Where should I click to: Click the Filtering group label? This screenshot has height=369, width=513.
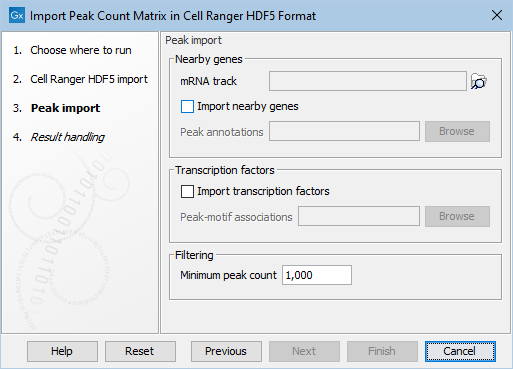(x=194, y=255)
